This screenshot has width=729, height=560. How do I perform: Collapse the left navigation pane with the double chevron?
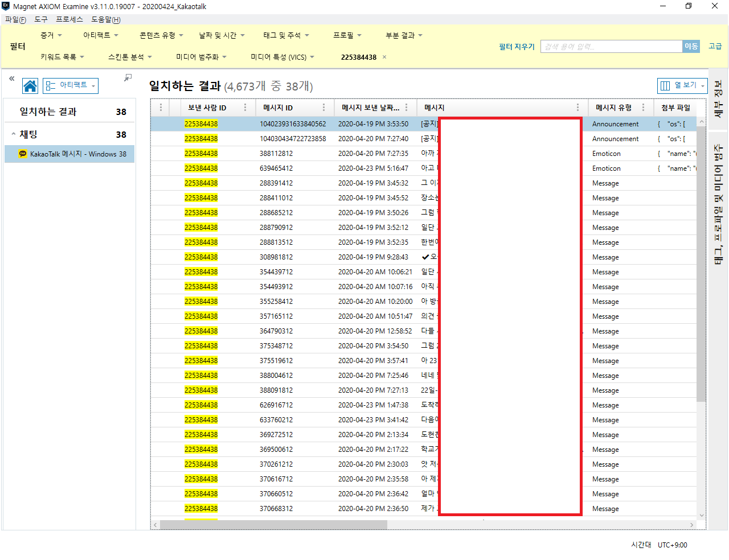(x=11, y=79)
